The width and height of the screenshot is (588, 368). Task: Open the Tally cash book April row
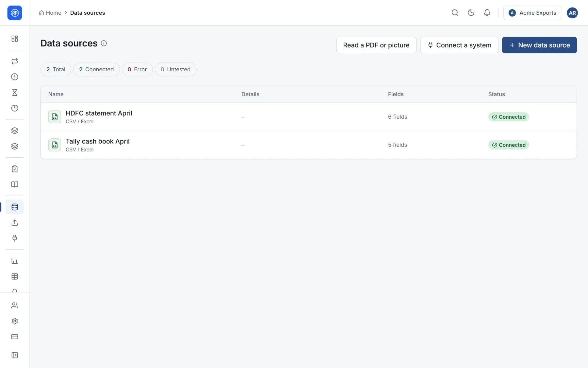coord(308,145)
